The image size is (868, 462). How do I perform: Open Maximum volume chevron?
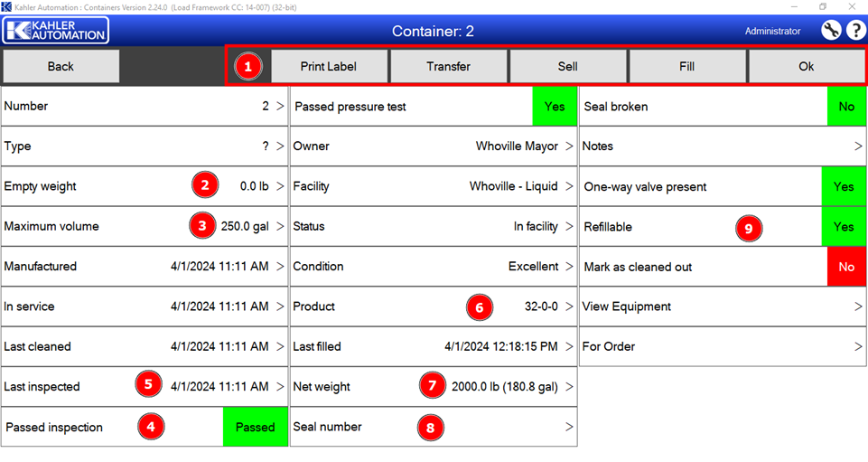(280, 226)
